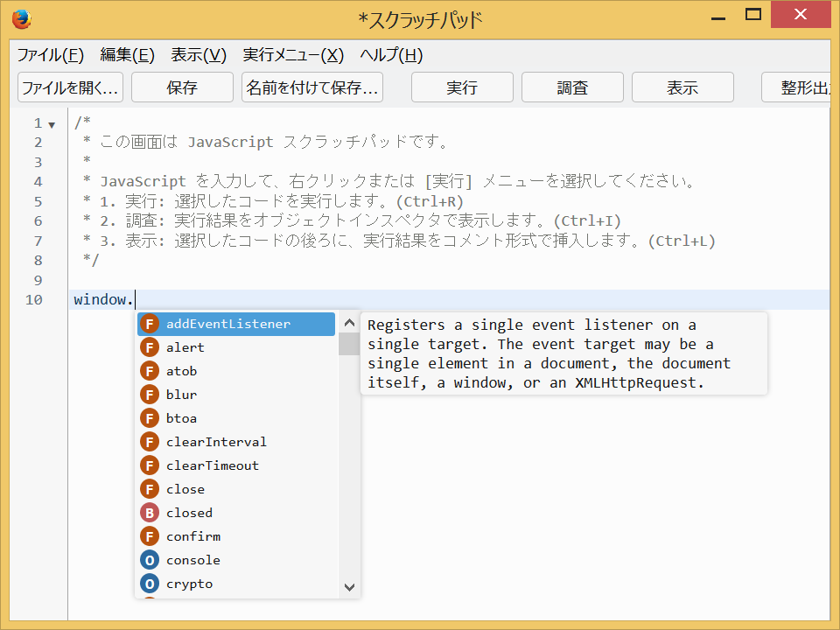This screenshot has width=840, height=630.
Task: Select the clearInterval suggestion
Action: (236, 442)
